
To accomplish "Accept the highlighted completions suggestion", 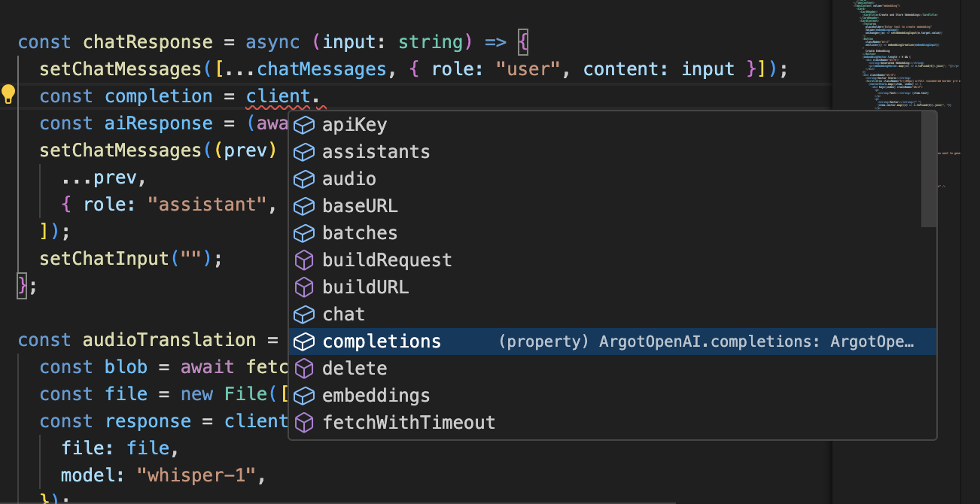I will pyautogui.click(x=613, y=342).
